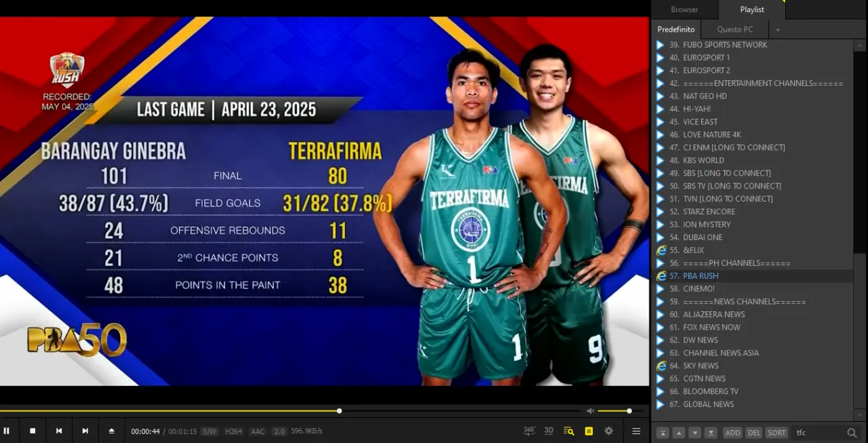The image size is (868, 443).
Task: Skip to next playlist item
Action: click(85, 431)
